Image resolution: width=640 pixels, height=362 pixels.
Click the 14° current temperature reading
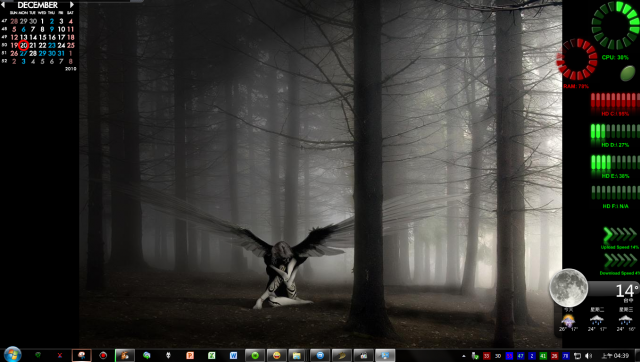coord(626,291)
